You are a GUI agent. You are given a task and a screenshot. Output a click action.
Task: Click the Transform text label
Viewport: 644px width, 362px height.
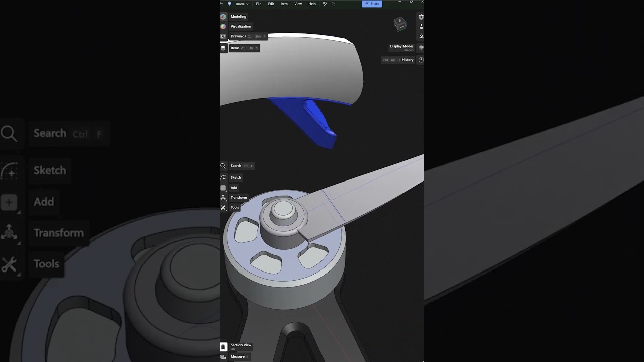[x=239, y=197]
